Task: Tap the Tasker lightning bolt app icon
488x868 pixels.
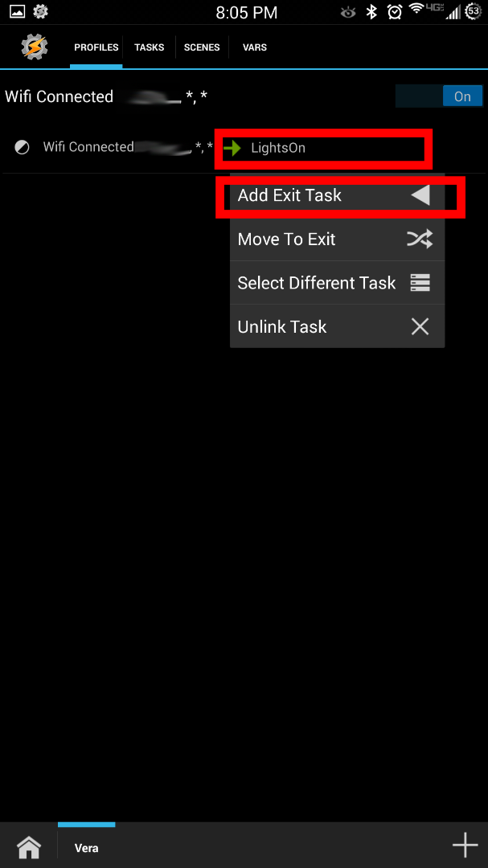Action: click(x=34, y=47)
